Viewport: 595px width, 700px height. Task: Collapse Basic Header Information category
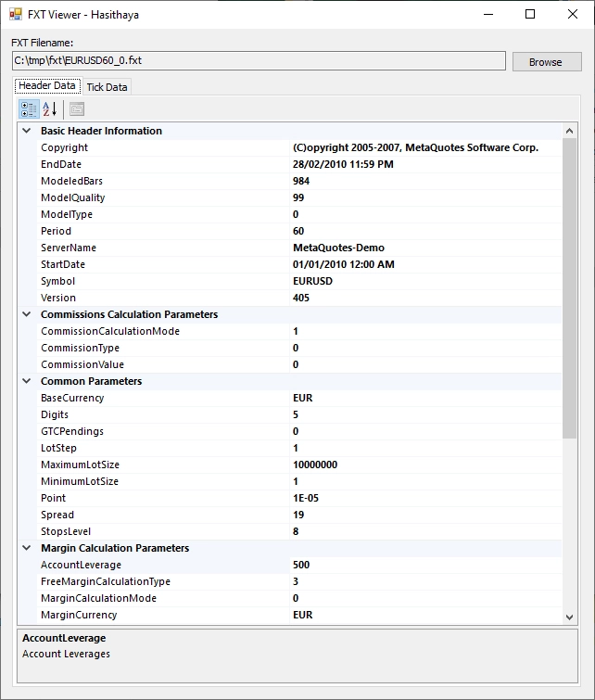[27, 131]
